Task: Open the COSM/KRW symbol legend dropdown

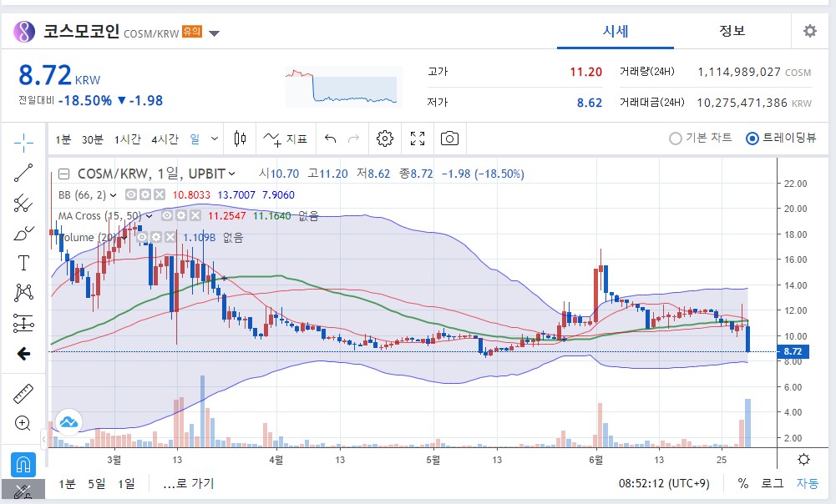Action: click(x=232, y=174)
